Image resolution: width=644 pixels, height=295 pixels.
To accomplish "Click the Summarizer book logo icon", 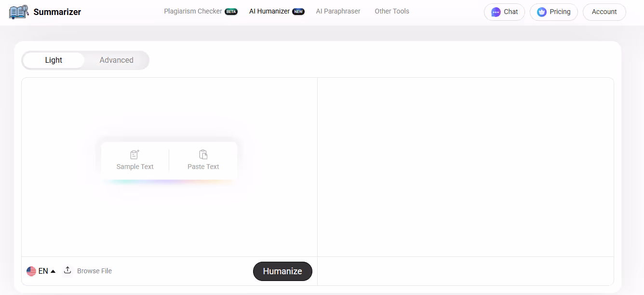I will coord(18,12).
